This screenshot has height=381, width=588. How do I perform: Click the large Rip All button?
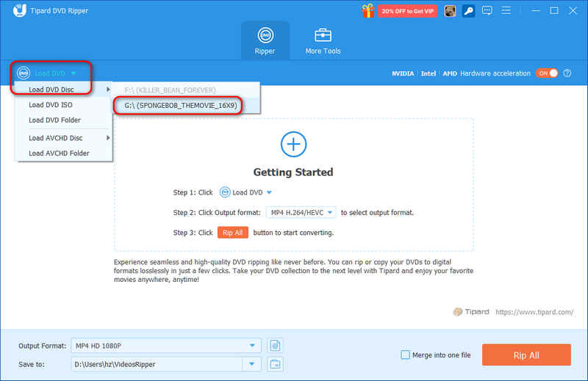[526, 355]
